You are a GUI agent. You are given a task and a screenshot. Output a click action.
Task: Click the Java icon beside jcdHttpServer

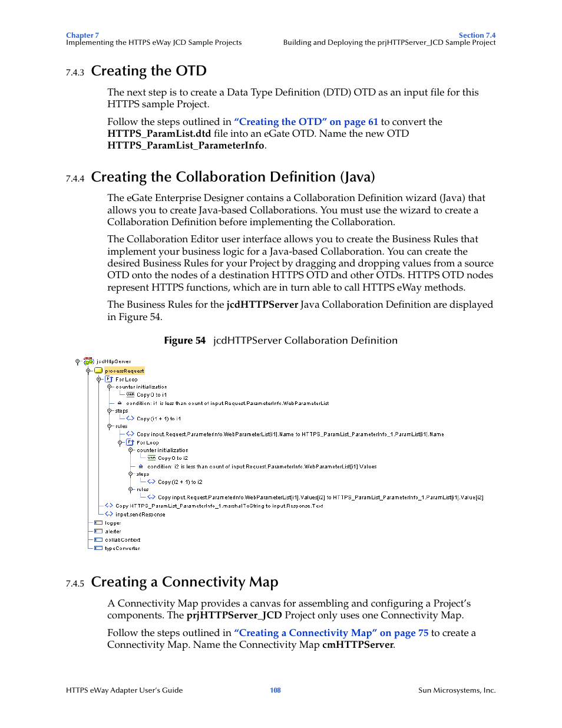pyautogui.click(x=88, y=361)
